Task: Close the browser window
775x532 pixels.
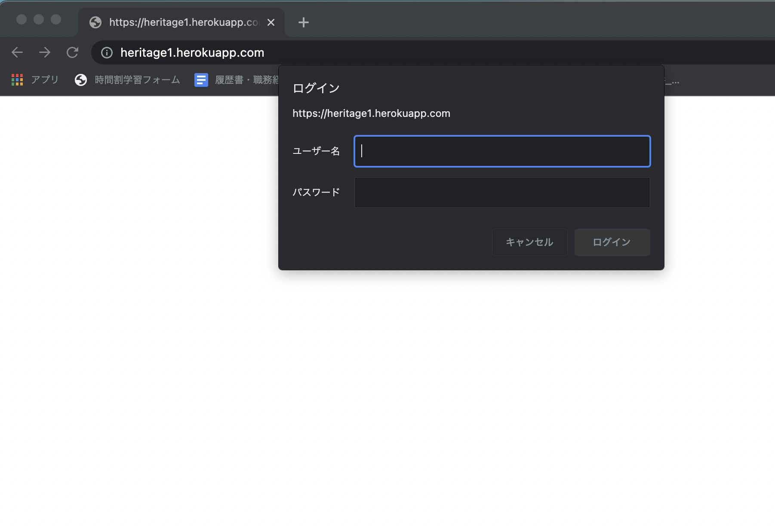Action: pyautogui.click(x=22, y=19)
